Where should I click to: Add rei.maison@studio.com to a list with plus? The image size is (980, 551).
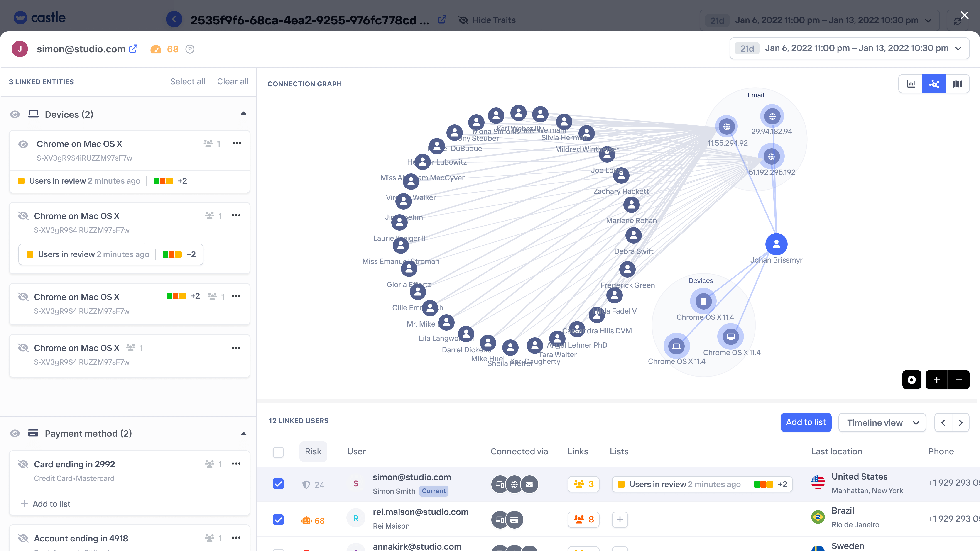point(620,519)
